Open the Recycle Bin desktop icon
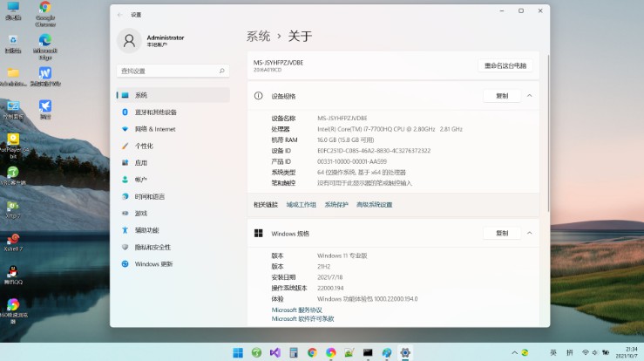The height and width of the screenshot is (361, 644). coord(13,44)
